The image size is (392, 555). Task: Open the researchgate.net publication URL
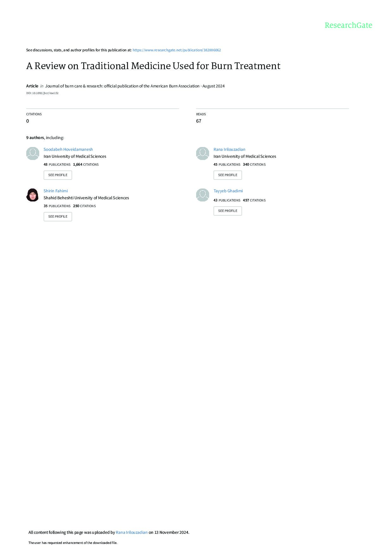tap(177, 50)
